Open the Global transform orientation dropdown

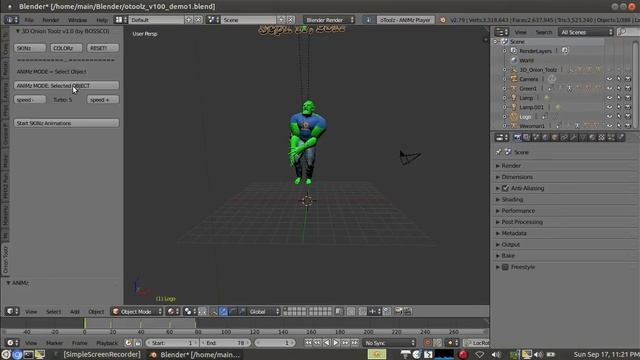click(x=264, y=312)
